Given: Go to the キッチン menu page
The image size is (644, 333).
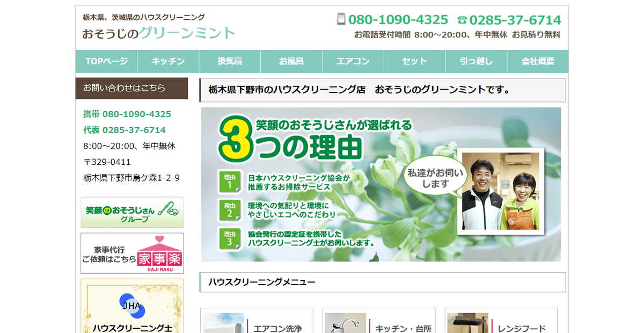Looking at the screenshot, I should pos(168,61).
